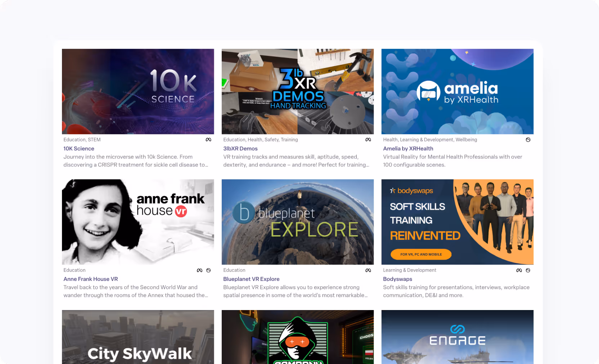Click the 'Blueplanet VR Explore allows you' description
The height and width of the screenshot is (364, 599).
(296, 291)
